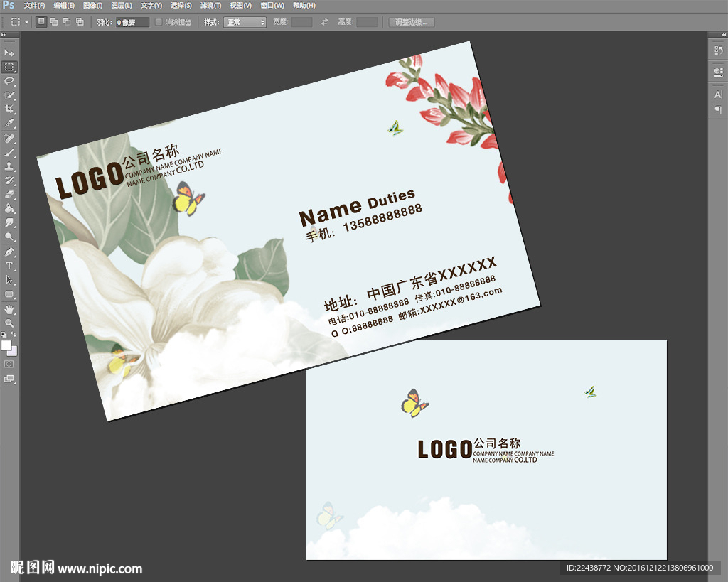
Task: Open the marquee tool preset picker arrow
Action: coord(27,22)
